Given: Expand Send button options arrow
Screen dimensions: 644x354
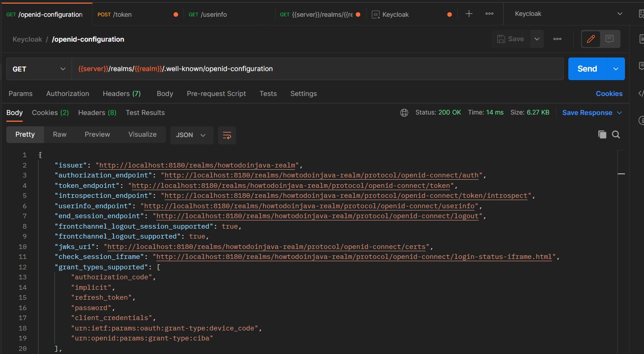Looking at the screenshot, I should pos(616,69).
